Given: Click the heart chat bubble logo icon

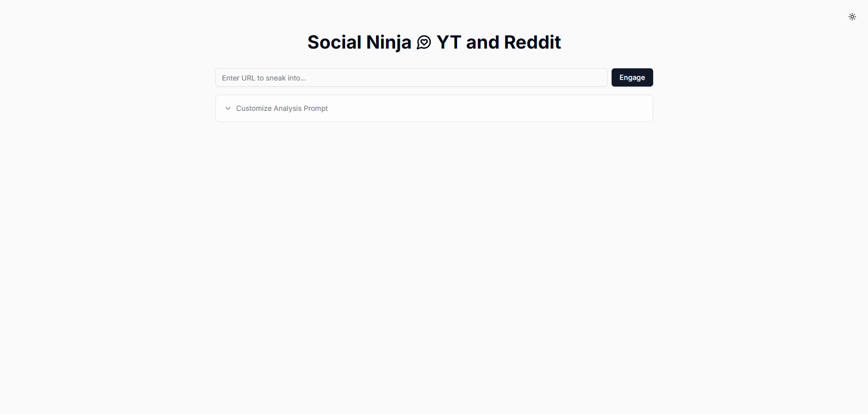Looking at the screenshot, I should pyautogui.click(x=424, y=43).
